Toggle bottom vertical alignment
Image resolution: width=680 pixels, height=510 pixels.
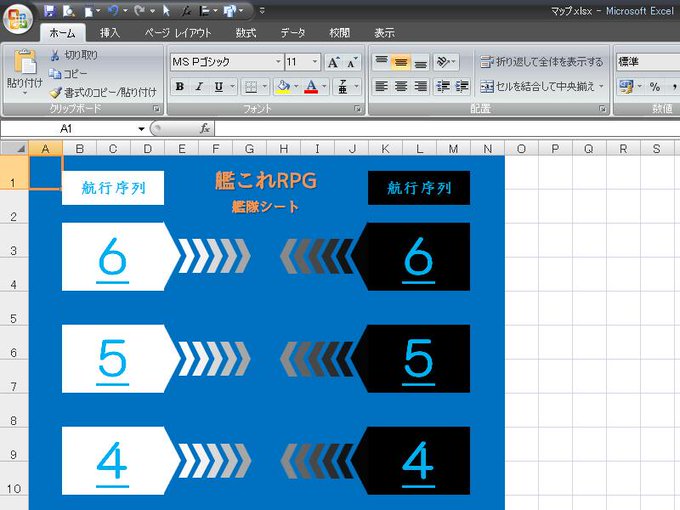pyautogui.click(x=420, y=62)
